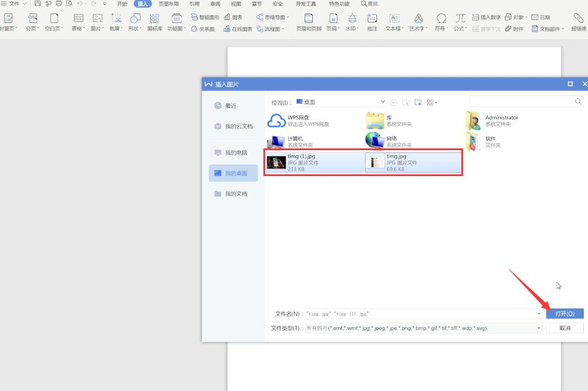Viewport: 588px width, 391px height.
Task: Select the timg.jpg file
Action: (413, 163)
